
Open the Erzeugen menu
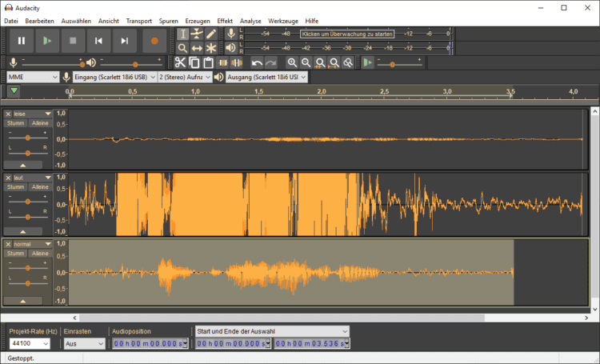point(198,21)
